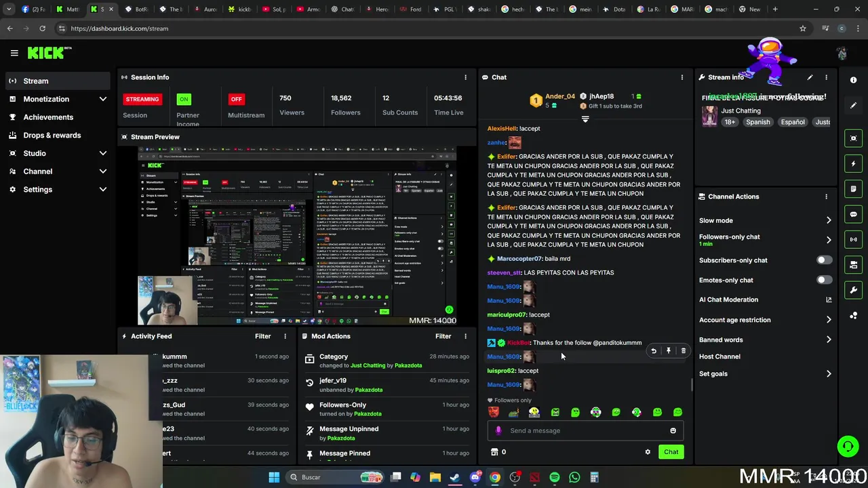Open Followers-only chat options

click(766, 240)
